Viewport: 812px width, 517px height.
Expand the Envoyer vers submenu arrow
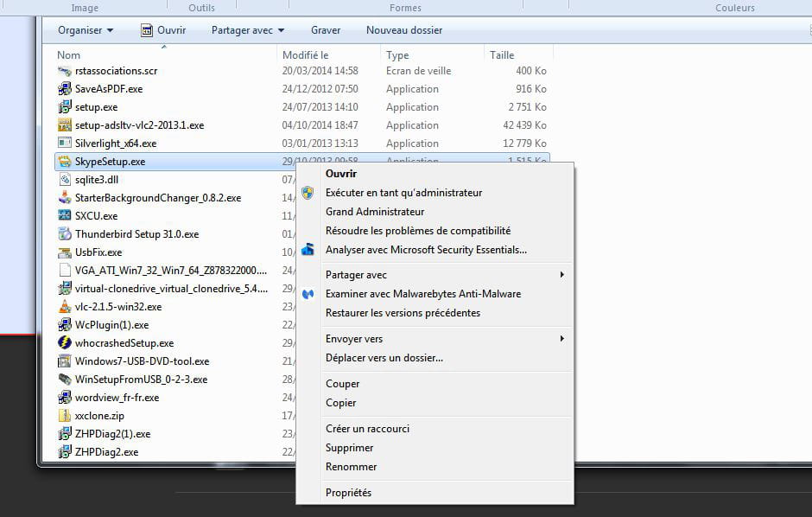point(561,339)
